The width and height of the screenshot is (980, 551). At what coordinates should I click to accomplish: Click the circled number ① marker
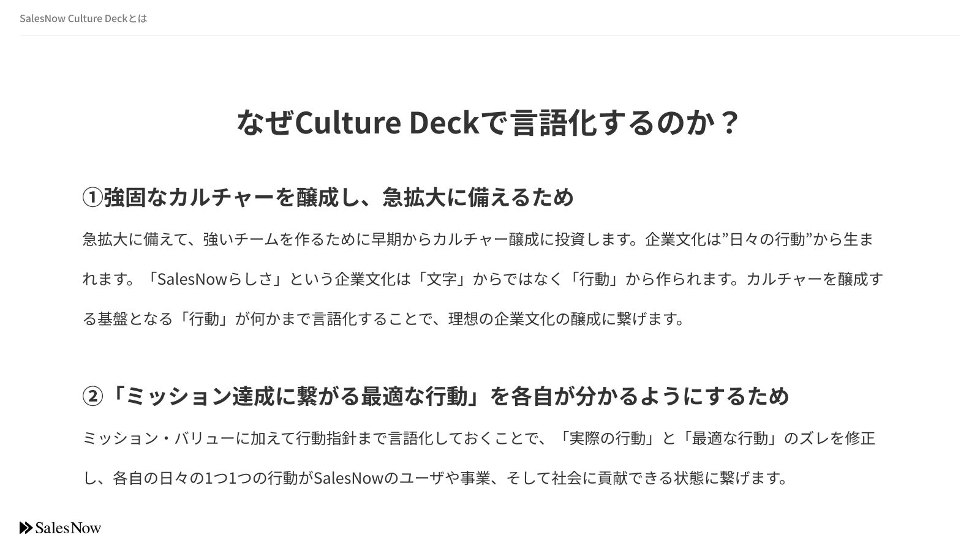click(x=92, y=198)
